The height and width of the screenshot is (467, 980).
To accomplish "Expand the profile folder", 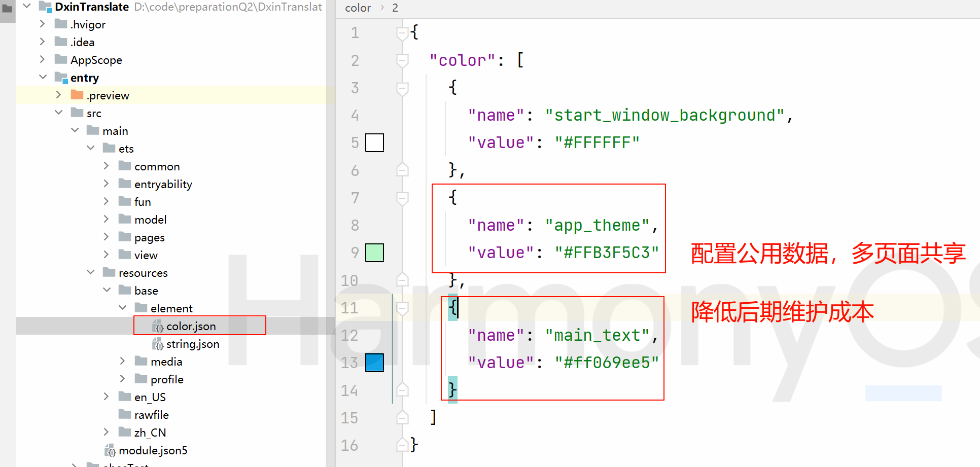I will [123, 379].
